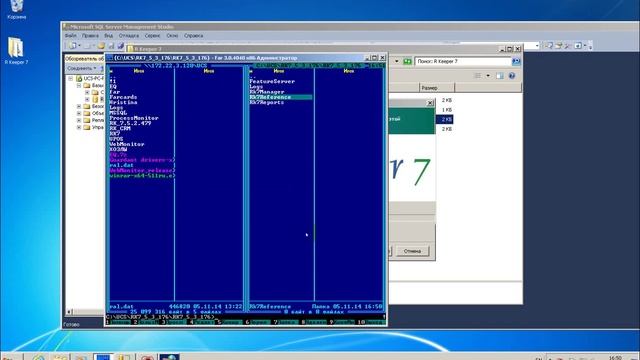Select the R Keeper 7 desktop folder
Image resolution: width=640 pixels, height=360 pixels.
pos(16,51)
